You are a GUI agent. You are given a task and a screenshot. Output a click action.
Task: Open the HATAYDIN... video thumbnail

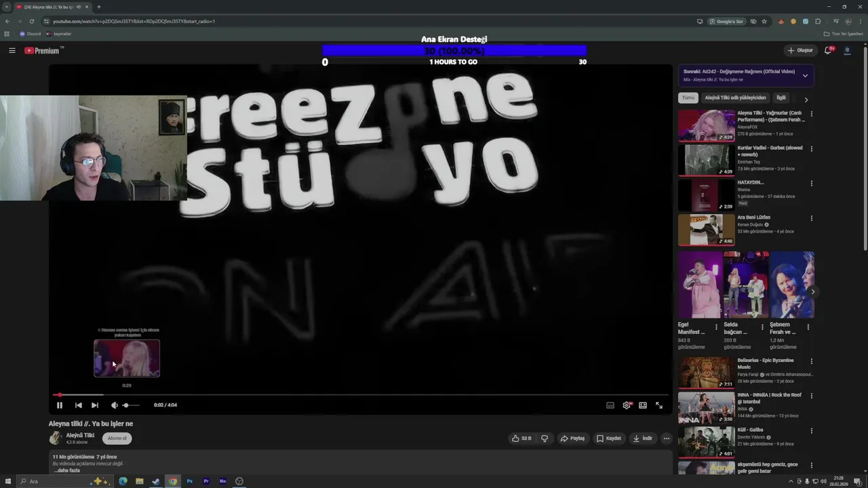pos(707,195)
